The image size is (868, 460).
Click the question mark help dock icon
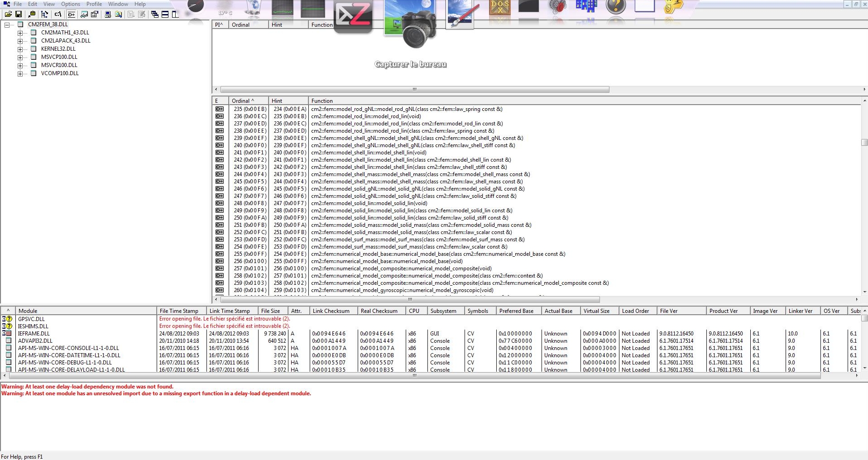[x=616, y=7]
